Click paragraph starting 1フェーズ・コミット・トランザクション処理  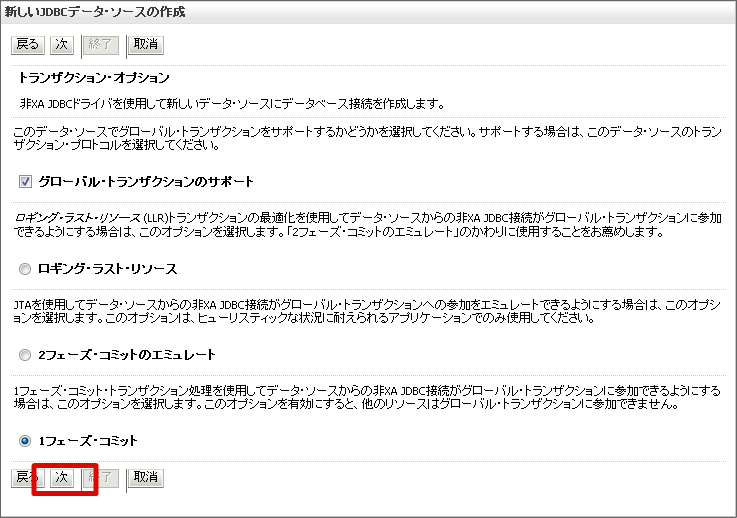[x=367, y=397]
